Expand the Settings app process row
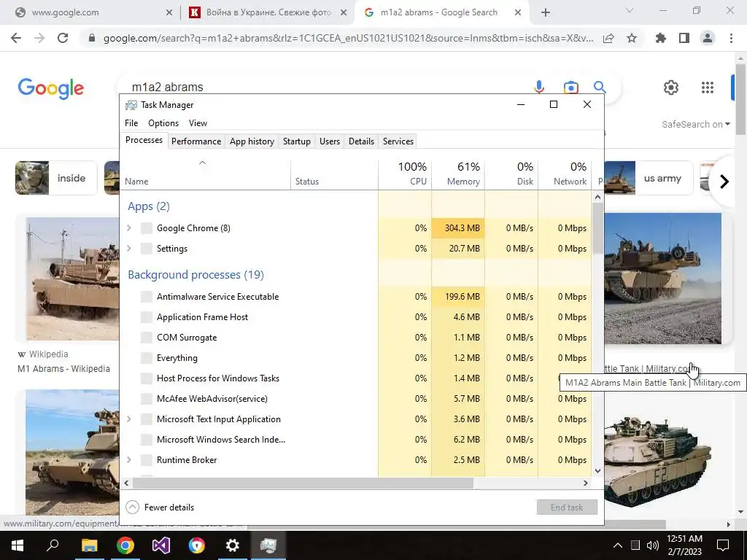 (128, 249)
